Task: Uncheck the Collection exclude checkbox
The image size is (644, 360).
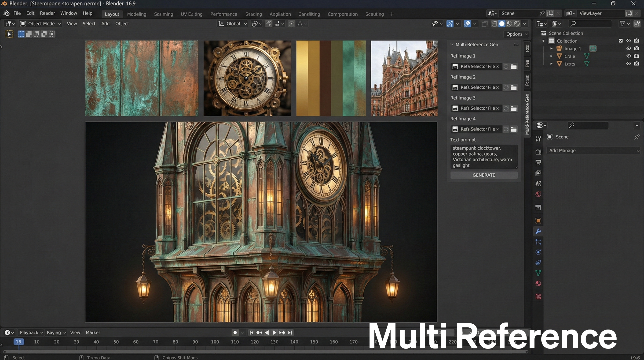Action: click(x=621, y=41)
